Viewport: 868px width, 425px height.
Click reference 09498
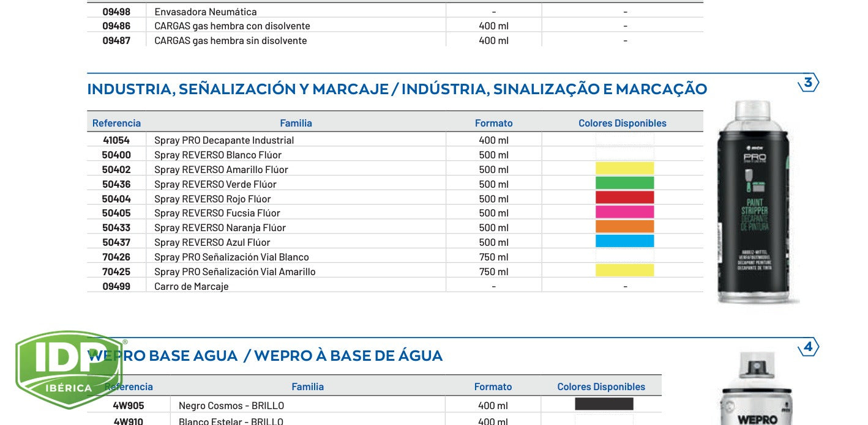pos(116,12)
